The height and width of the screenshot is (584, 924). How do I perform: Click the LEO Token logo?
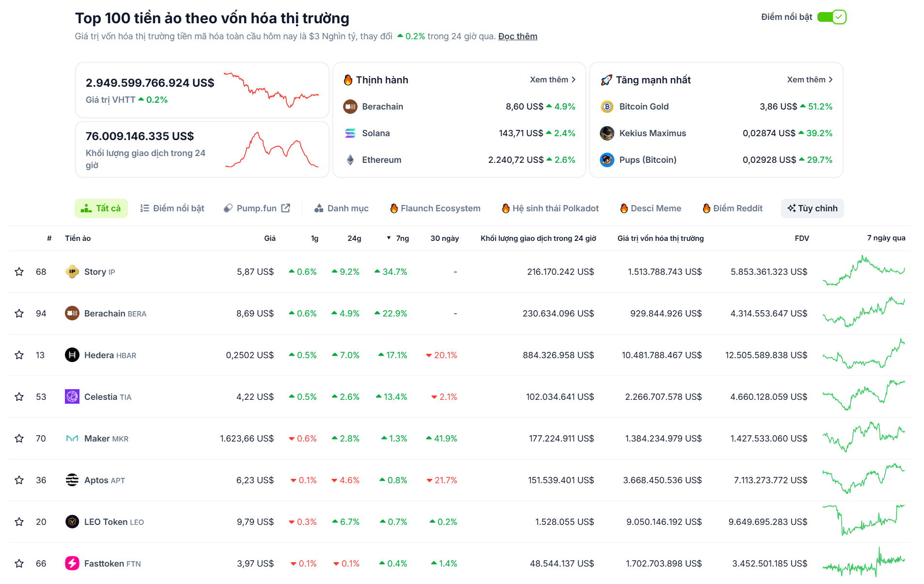pyautogui.click(x=72, y=522)
